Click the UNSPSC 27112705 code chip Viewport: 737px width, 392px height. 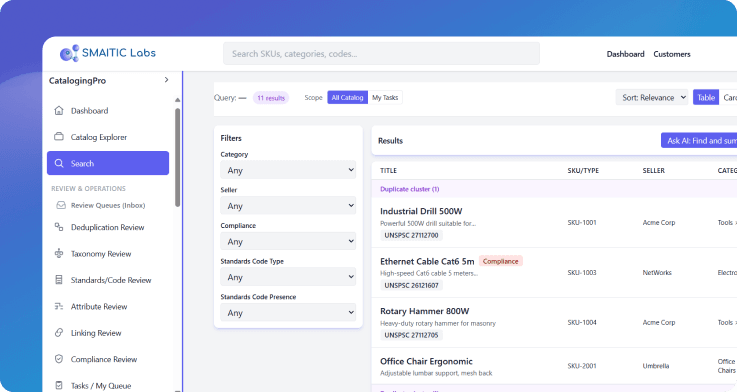411,335
